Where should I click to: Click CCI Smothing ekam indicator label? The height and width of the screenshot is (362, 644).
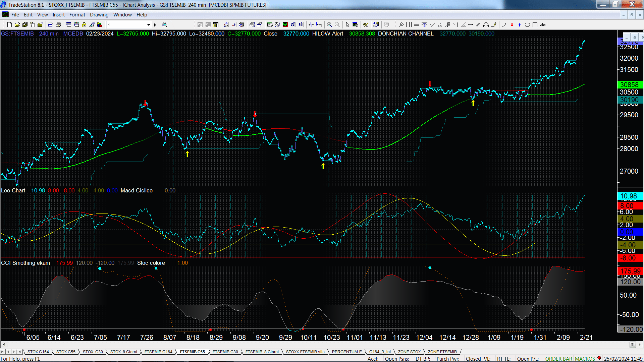[25, 263]
